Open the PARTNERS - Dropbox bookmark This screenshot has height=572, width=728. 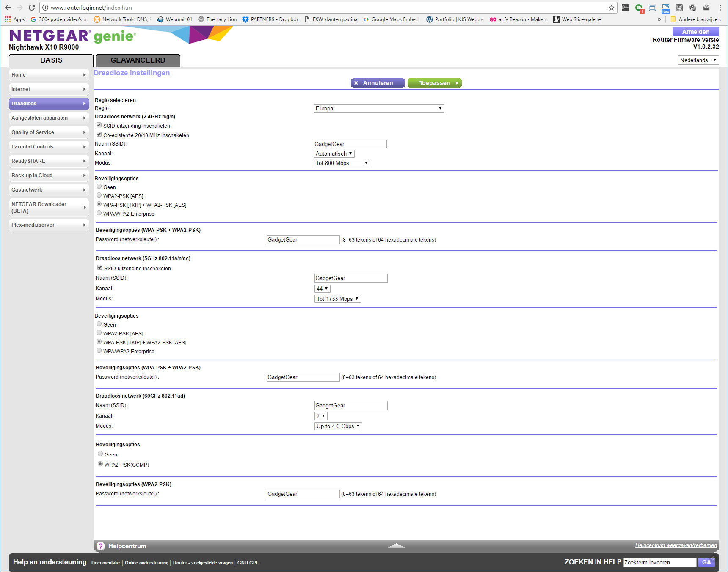pos(270,19)
